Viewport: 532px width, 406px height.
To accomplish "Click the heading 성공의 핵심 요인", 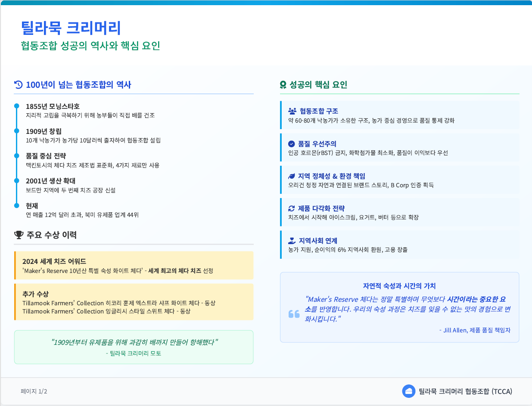I will [318, 85].
